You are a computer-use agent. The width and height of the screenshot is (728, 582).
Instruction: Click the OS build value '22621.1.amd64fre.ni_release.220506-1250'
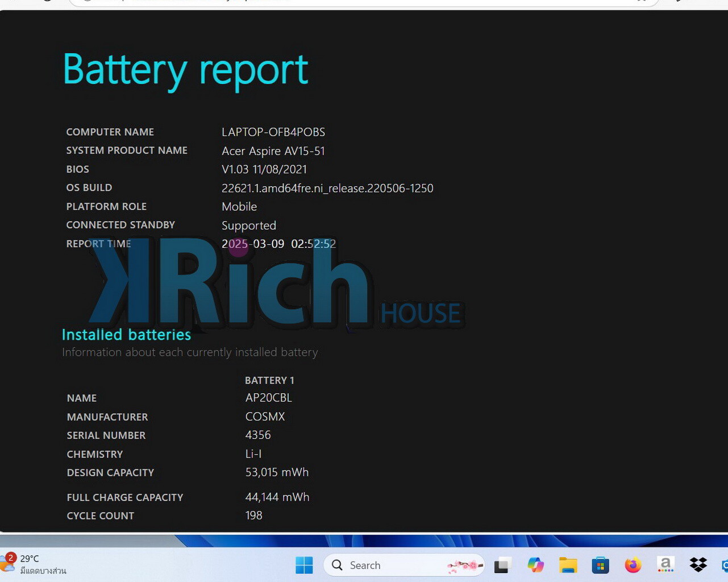click(327, 188)
